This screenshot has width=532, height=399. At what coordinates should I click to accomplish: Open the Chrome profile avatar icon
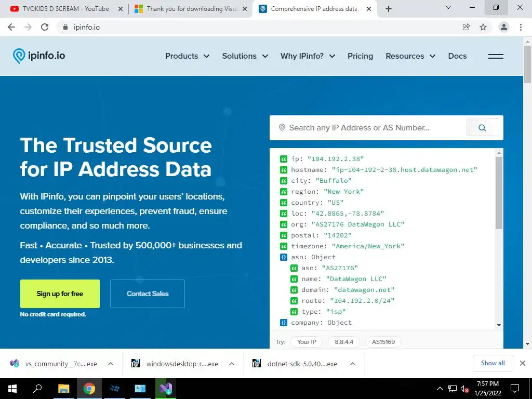pos(504,27)
